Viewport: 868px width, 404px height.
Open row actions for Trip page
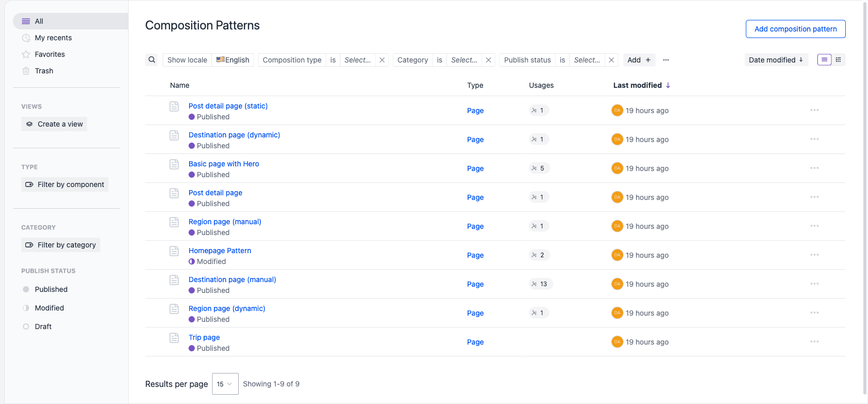click(815, 341)
